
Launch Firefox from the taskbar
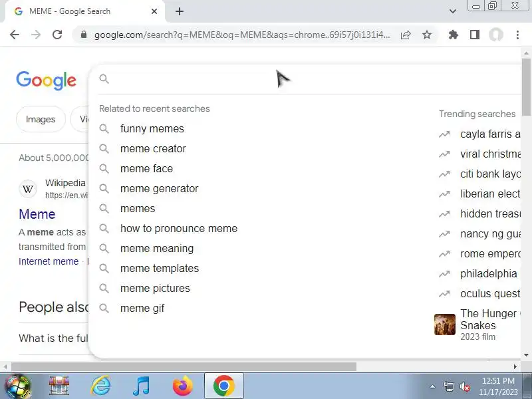[x=183, y=386]
